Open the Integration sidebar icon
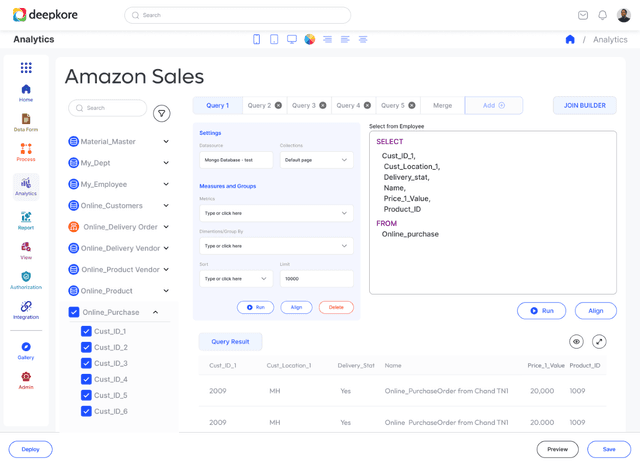Image resolution: width=640 pixels, height=467 pixels. [x=26, y=310]
